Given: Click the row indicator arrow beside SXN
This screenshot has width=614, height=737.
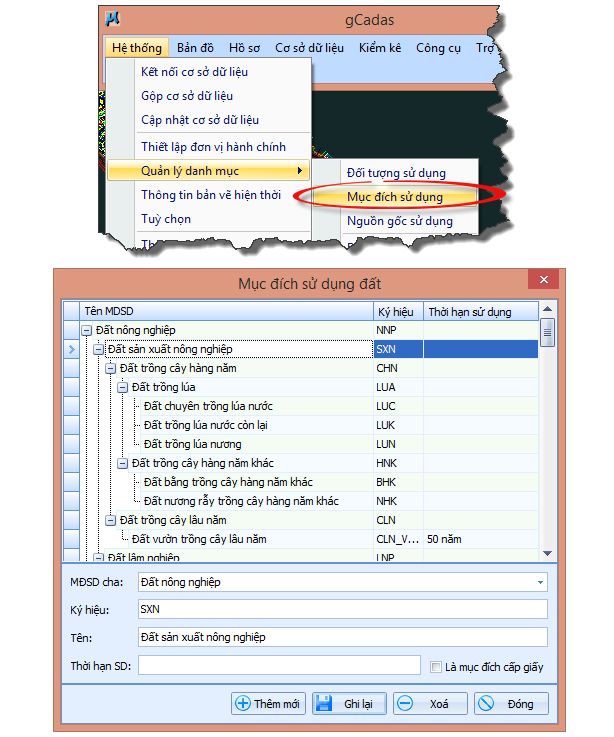Looking at the screenshot, I should click(70, 349).
